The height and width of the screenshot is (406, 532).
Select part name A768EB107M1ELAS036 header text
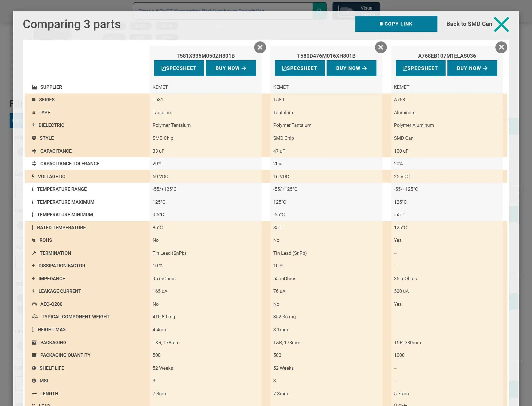point(447,56)
